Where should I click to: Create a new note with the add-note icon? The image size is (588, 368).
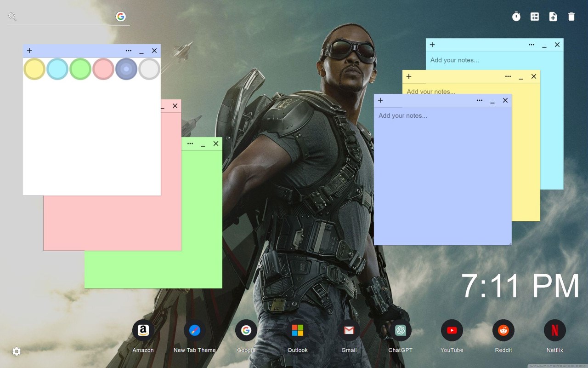pyautogui.click(x=553, y=17)
